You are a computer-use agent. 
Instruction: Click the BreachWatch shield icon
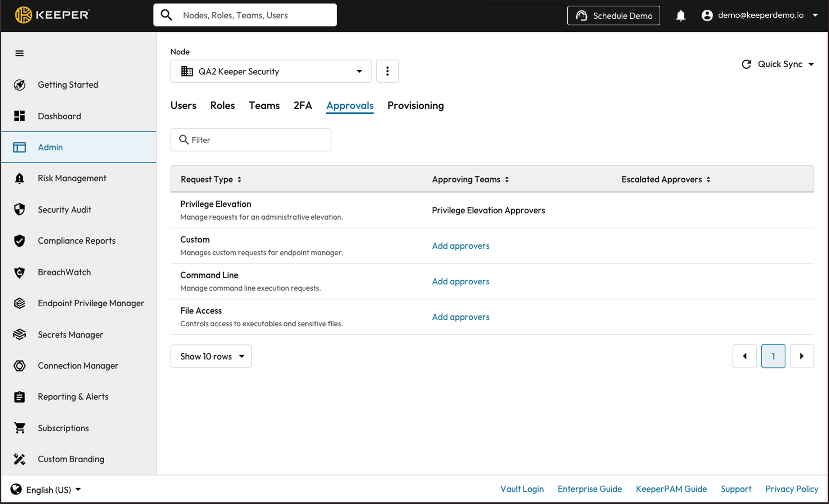19,272
